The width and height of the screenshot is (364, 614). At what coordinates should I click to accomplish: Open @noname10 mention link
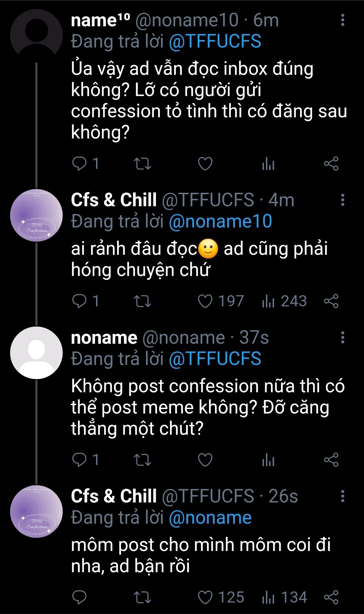[x=220, y=221]
